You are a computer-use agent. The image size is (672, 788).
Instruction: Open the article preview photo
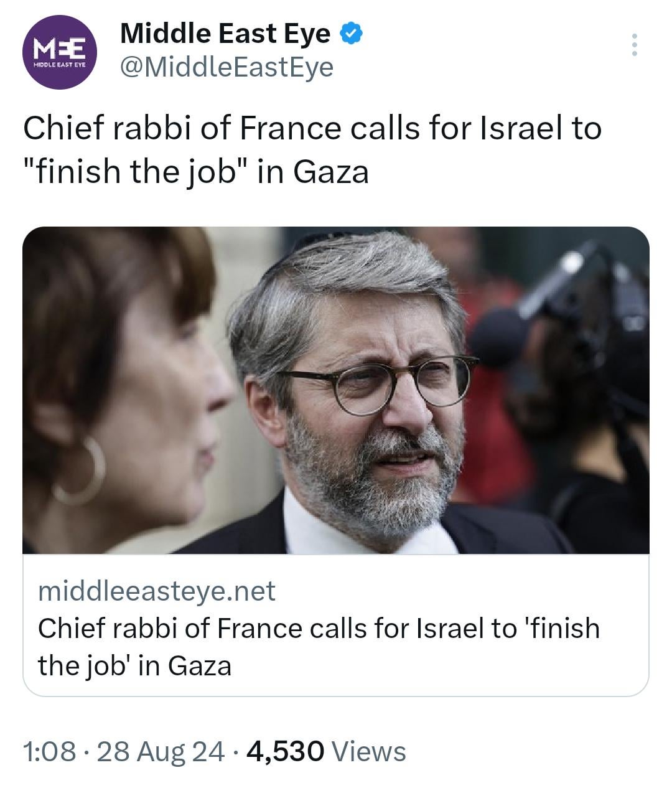click(x=336, y=390)
